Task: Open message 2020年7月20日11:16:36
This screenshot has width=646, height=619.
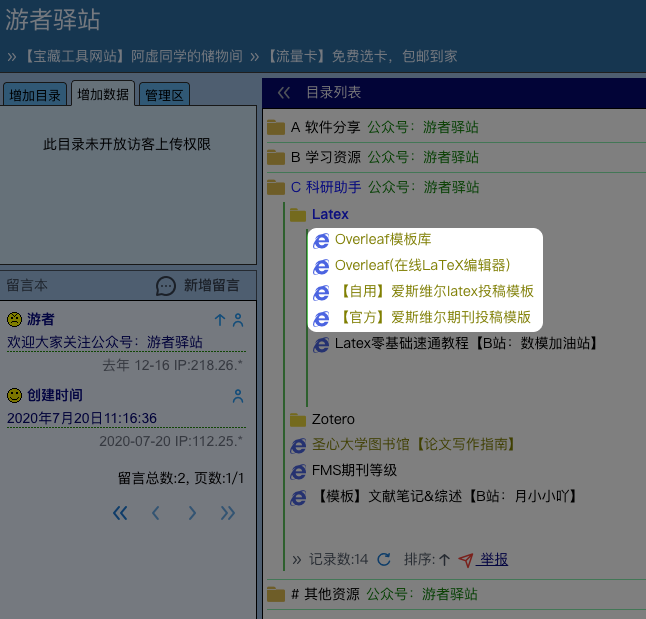Action: 82,419
